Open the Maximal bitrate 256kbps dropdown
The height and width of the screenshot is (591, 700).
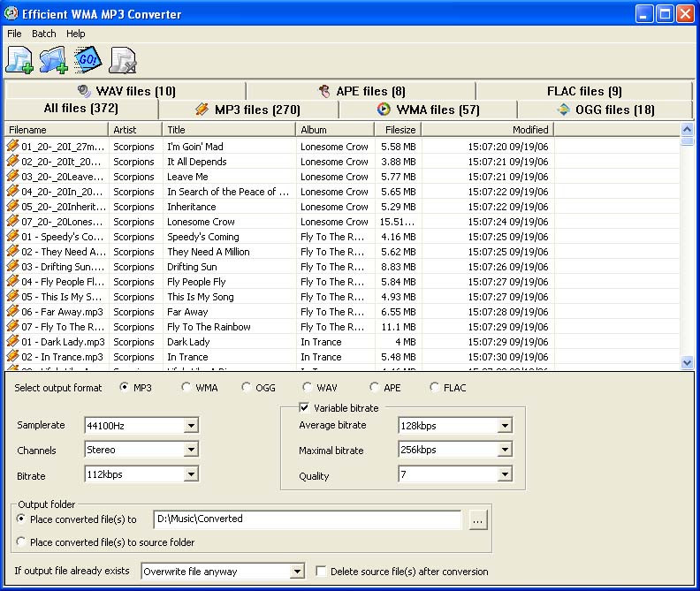pyautogui.click(x=505, y=450)
